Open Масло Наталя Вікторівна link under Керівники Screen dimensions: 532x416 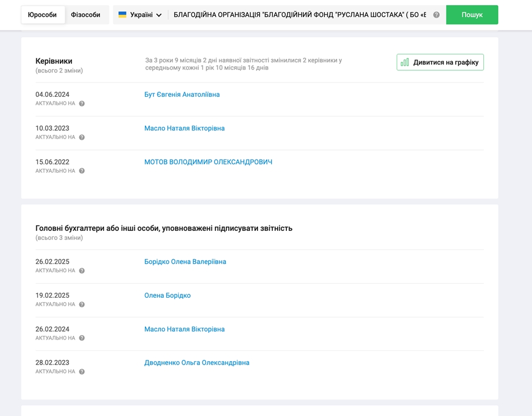(x=184, y=128)
